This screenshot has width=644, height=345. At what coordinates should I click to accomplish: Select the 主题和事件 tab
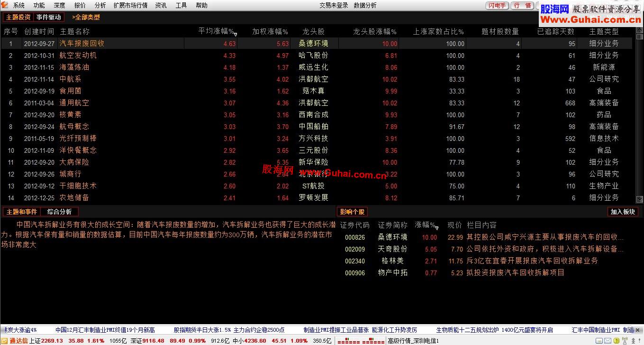pos(21,212)
